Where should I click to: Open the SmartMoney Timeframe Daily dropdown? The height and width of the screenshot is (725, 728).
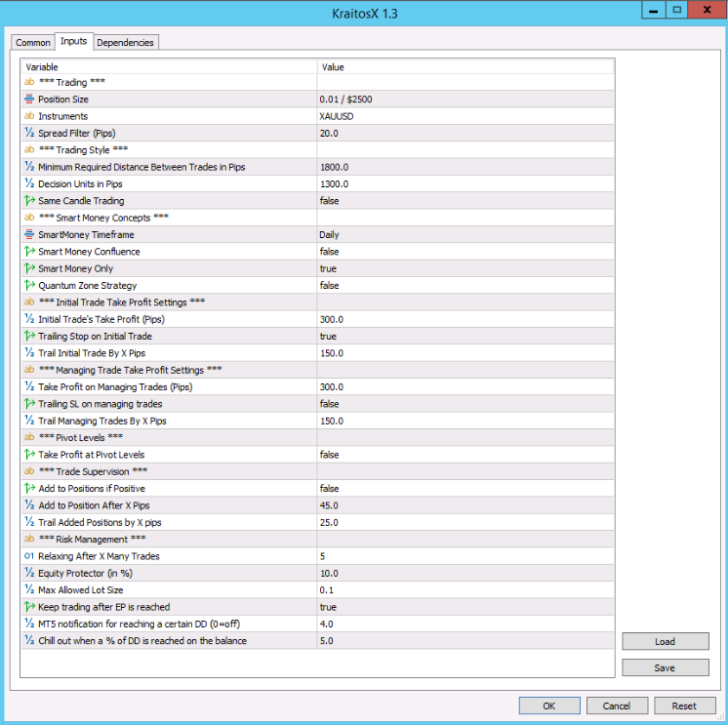[465, 234]
